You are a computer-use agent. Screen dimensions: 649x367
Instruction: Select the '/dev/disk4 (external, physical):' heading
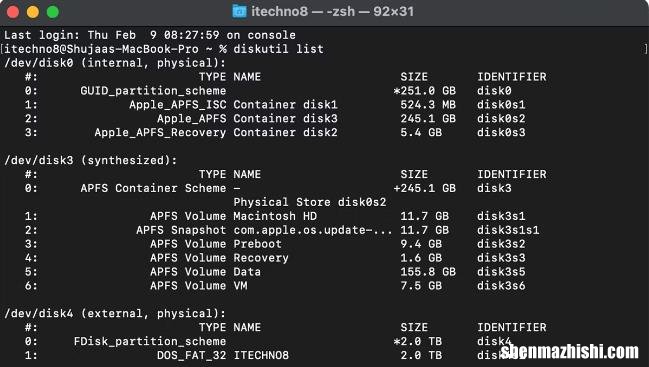[115, 313]
